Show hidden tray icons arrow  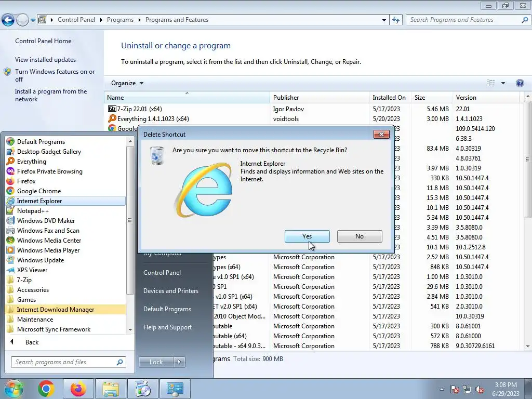point(442,389)
